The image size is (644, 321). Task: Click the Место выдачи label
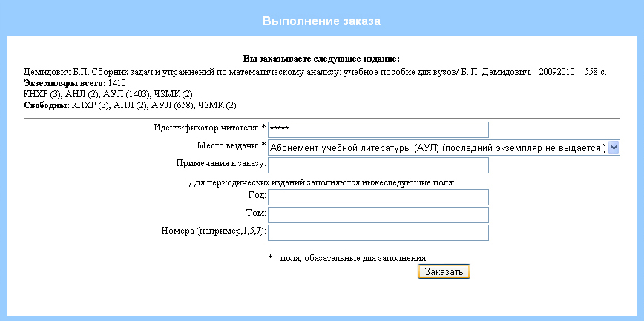231,145
